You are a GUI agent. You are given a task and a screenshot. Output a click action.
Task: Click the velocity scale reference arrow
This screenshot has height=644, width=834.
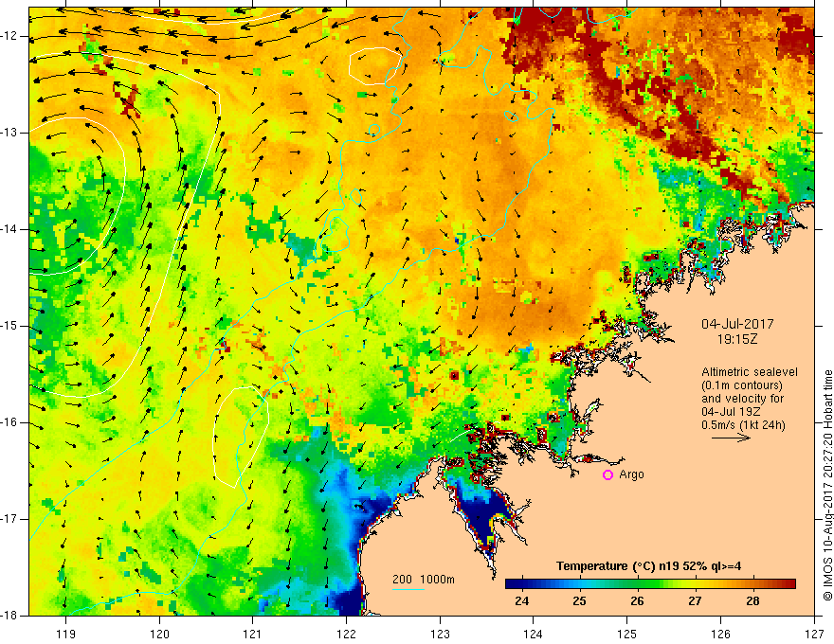point(731,438)
